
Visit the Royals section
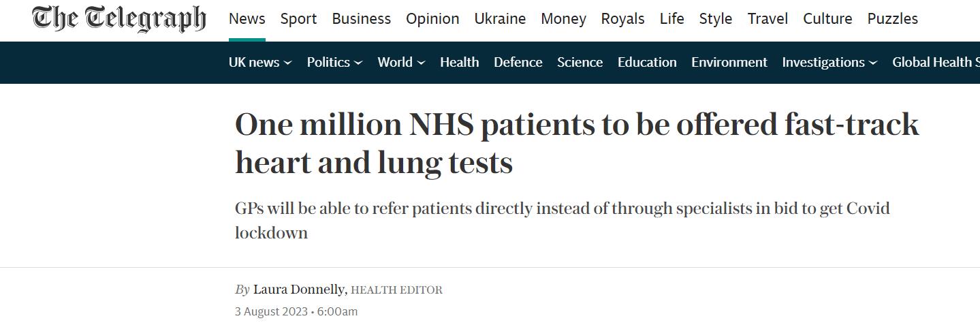622,19
